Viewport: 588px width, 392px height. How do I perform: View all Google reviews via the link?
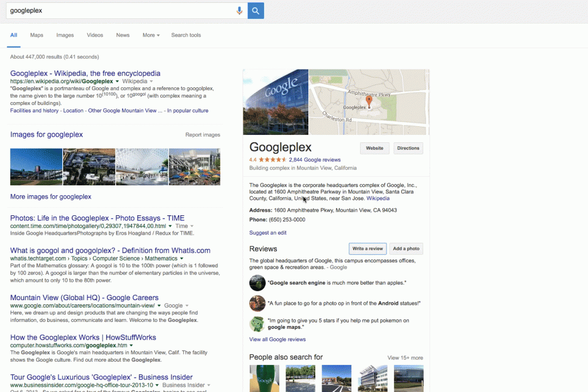[x=277, y=339]
